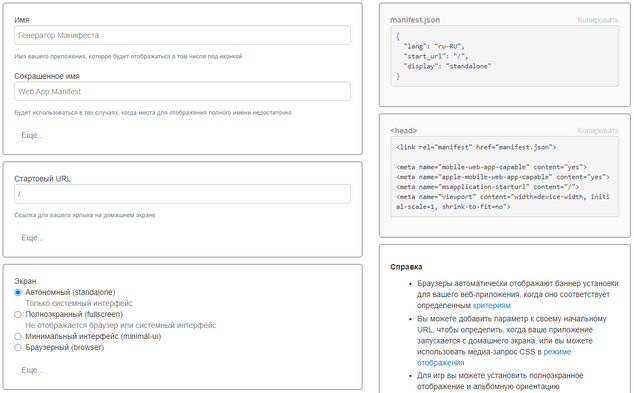Click the manifest.json panel title
This screenshot has width=634, height=393.
(415, 20)
